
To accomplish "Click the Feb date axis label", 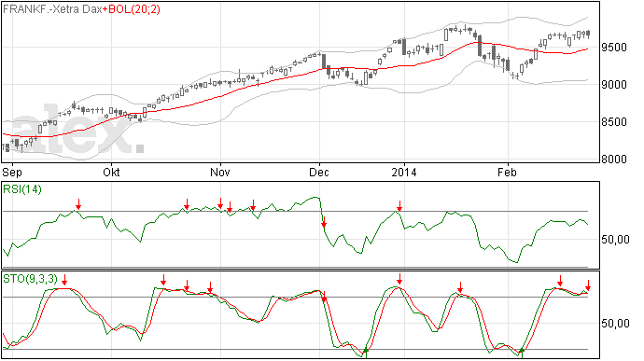I will (507, 172).
